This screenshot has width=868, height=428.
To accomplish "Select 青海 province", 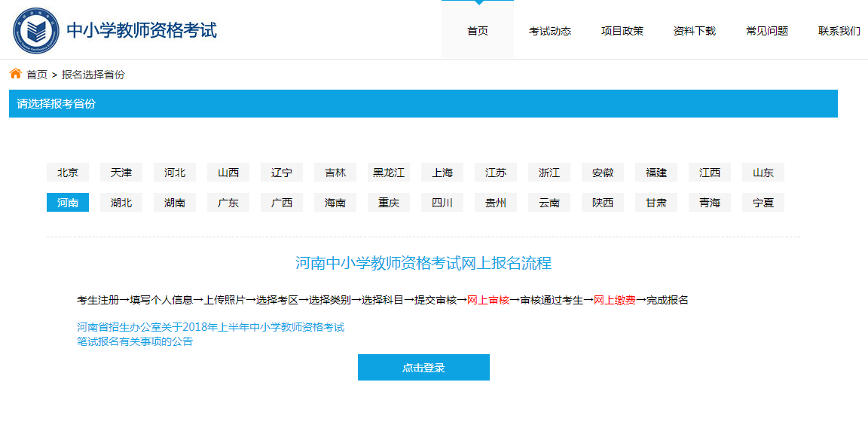I will (x=711, y=202).
